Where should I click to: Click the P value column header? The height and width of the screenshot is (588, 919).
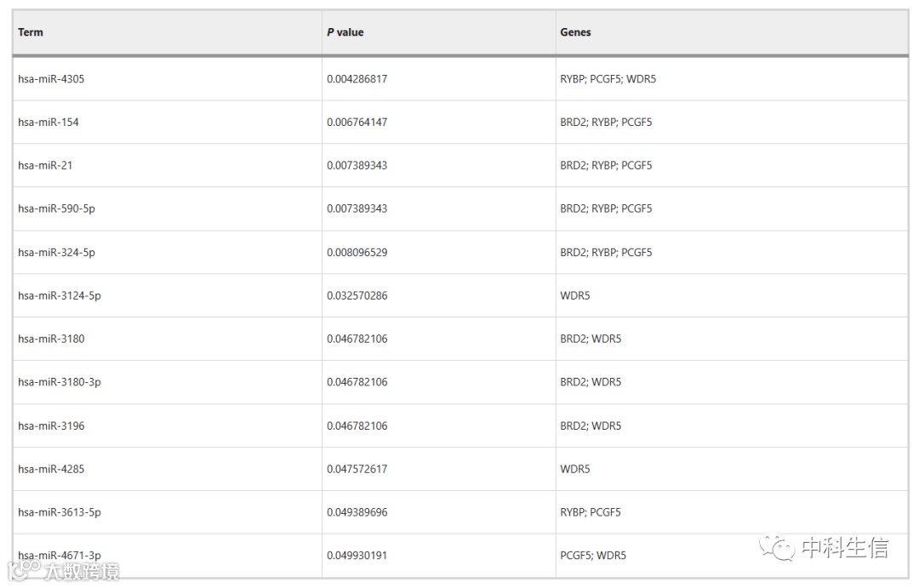[x=345, y=32]
